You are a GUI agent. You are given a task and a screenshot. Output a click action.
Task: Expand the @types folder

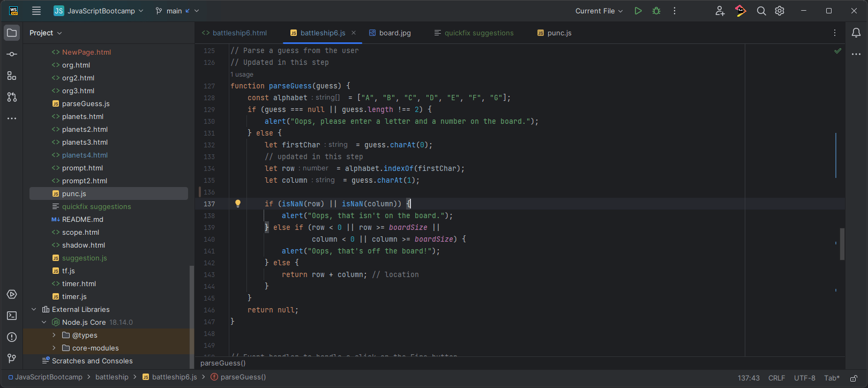[x=54, y=335]
